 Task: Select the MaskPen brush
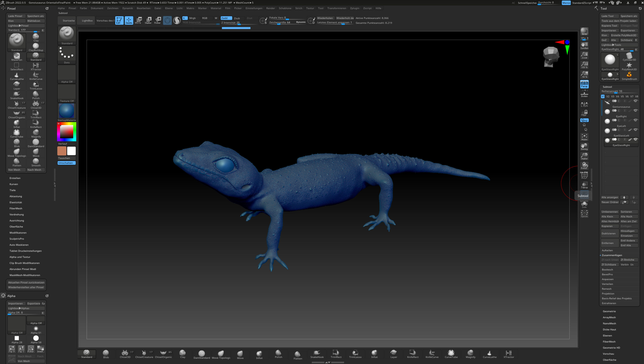tap(17, 57)
